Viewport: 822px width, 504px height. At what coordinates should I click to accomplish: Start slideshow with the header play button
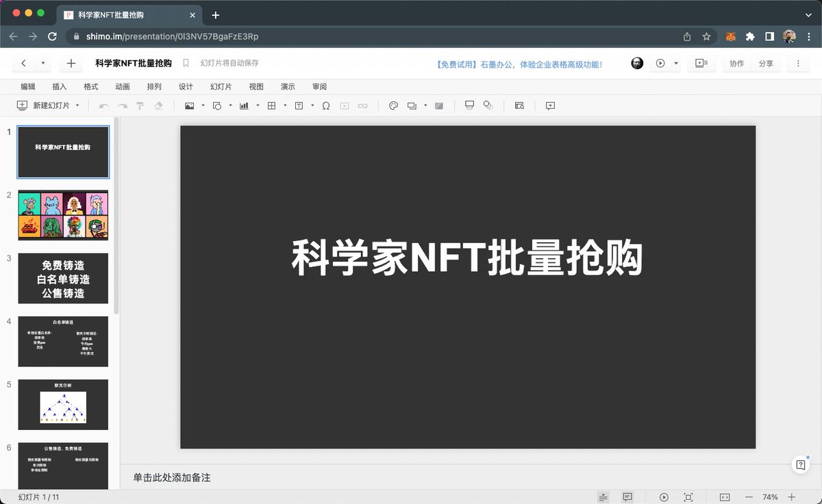tap(660, 63)
